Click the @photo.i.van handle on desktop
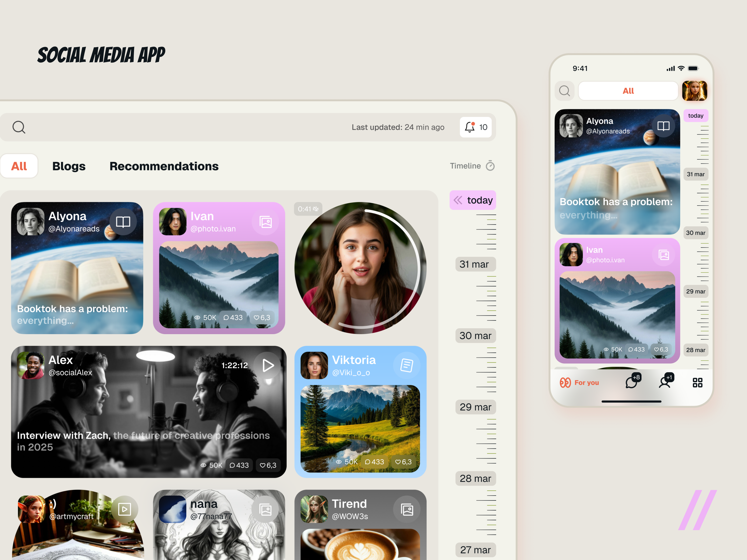 [x=213, y=229]
